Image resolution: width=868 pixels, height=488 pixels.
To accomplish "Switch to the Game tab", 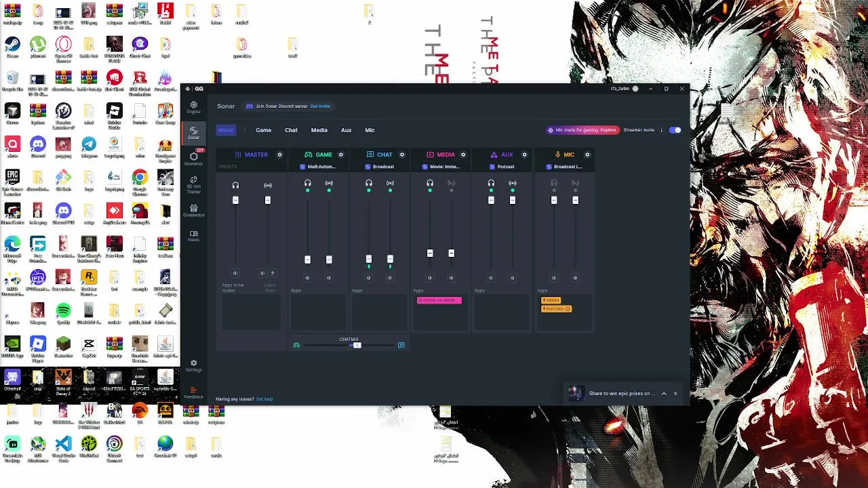I will pyautogui.click(x=263, y=130).
